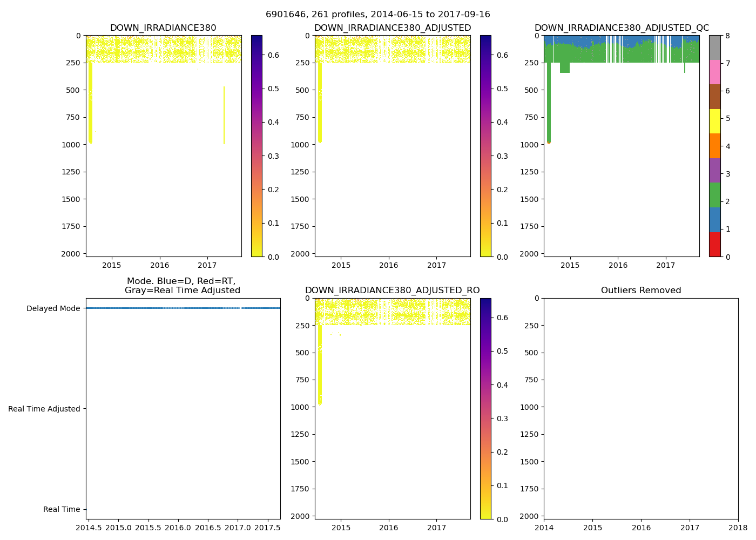Select the gray top segment of QC colorbar
Screen dimensions: 756x540
714,48
